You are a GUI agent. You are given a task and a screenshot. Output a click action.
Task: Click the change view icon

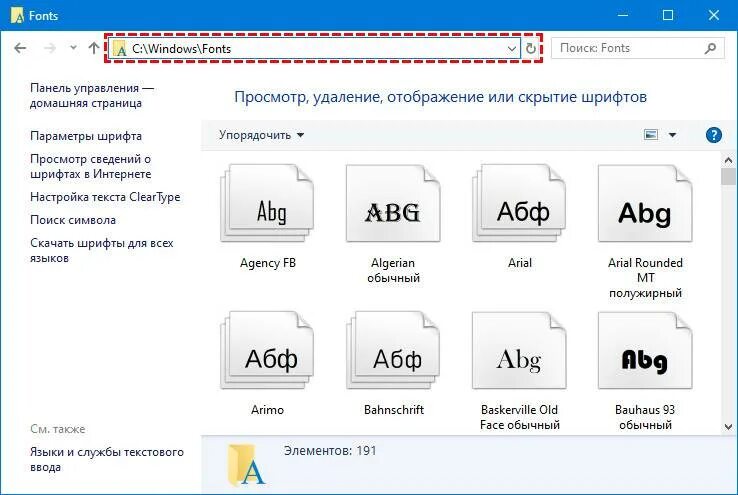651,136
